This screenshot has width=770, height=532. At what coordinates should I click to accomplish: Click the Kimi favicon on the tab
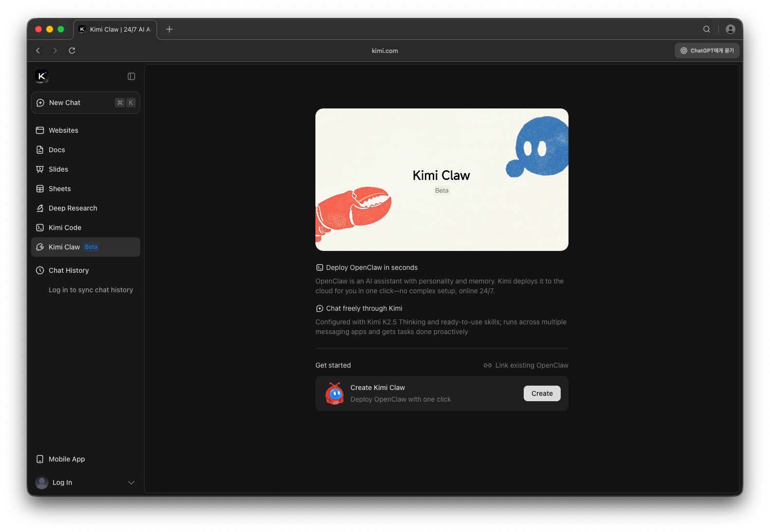(82, 29)
